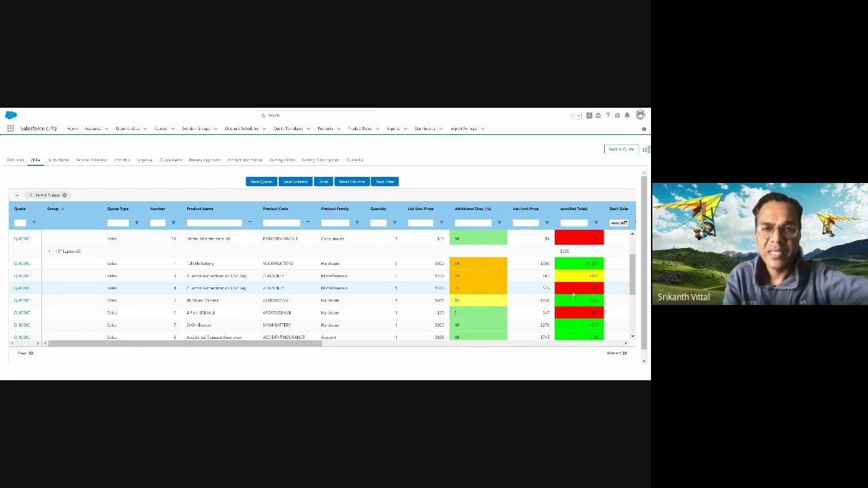Click the yellow discount cell for 4K Video Camera
This screenshot has width=868, height=488.
coord(478,300)
